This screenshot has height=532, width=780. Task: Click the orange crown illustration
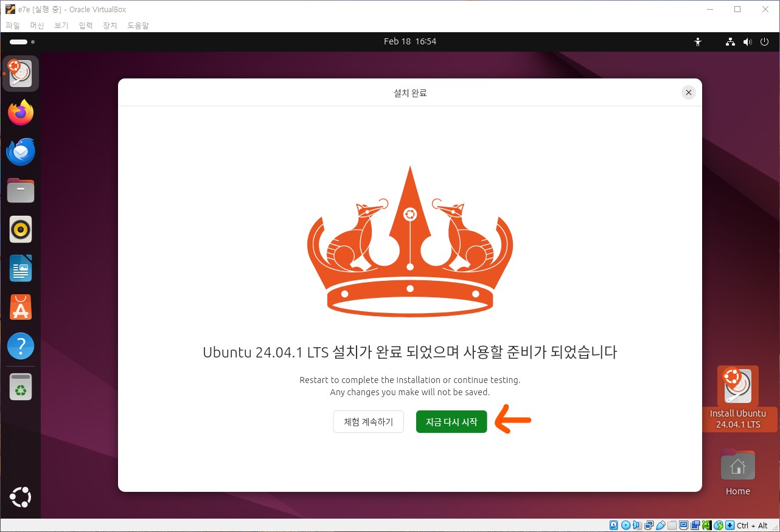pyautogui.click(x=410, y=241)
